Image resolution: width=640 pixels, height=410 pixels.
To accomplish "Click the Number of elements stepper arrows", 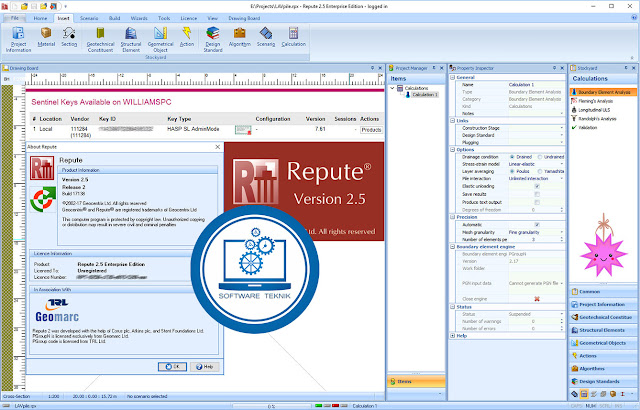I will pyautogui.click(x=562, y=239).
